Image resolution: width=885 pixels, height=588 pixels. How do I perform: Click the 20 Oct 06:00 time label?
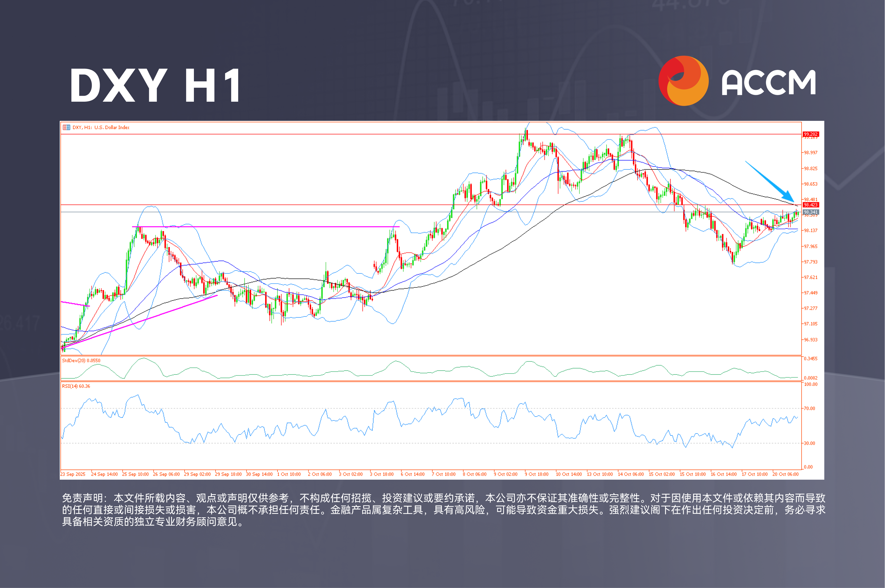click(785, 474)
